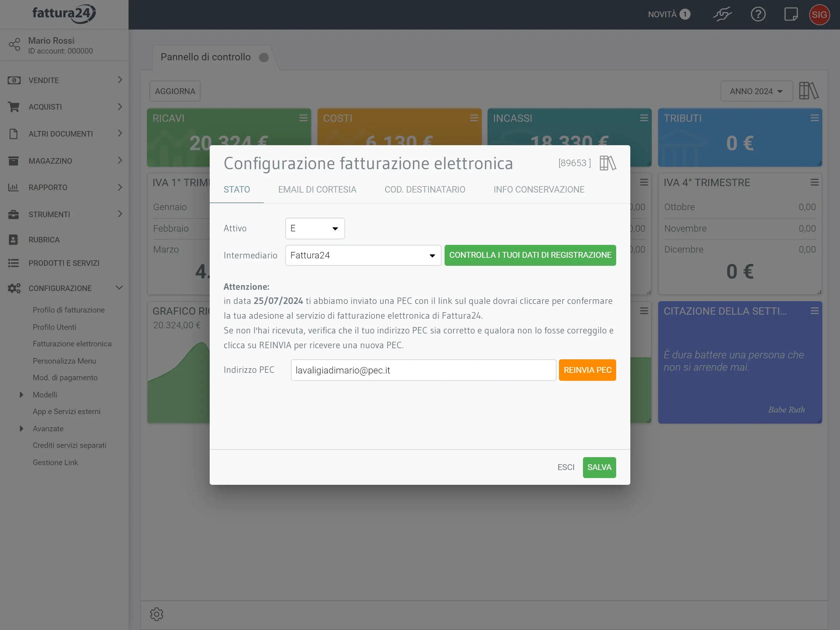Click the Rapporto chart icon
The image size is (840, 630).
(x=13, y=187)
